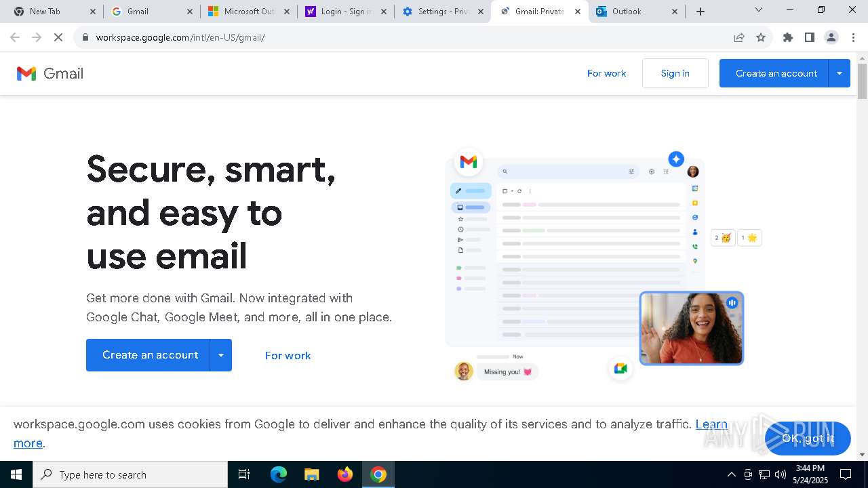Open Windows Start menu

pos(16,474)
